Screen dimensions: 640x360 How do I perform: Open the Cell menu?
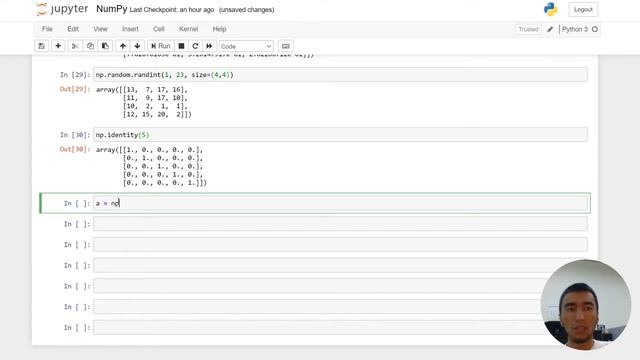coord(159,29)
